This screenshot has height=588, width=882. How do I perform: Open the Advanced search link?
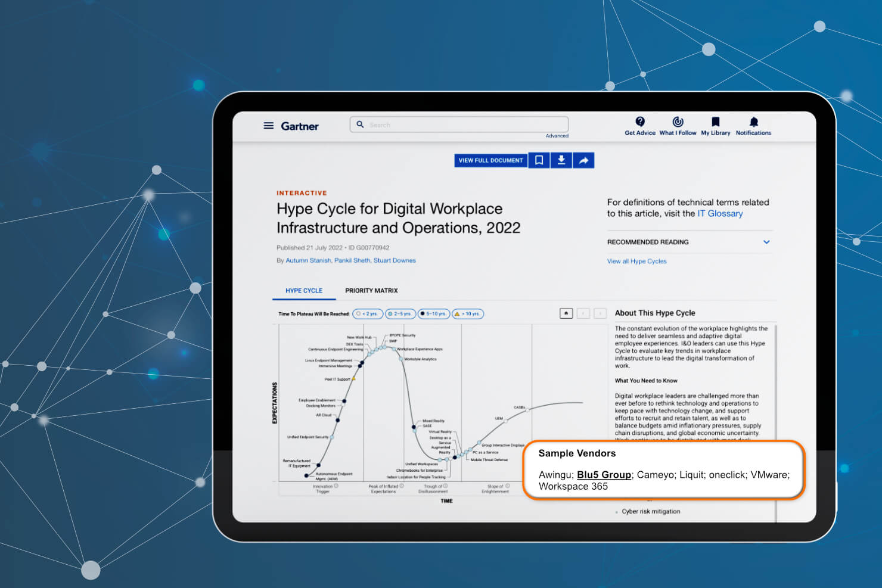[557, 136]
